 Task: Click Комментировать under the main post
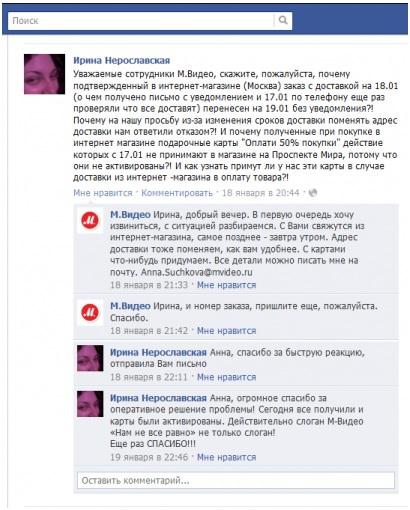(177, 193)
